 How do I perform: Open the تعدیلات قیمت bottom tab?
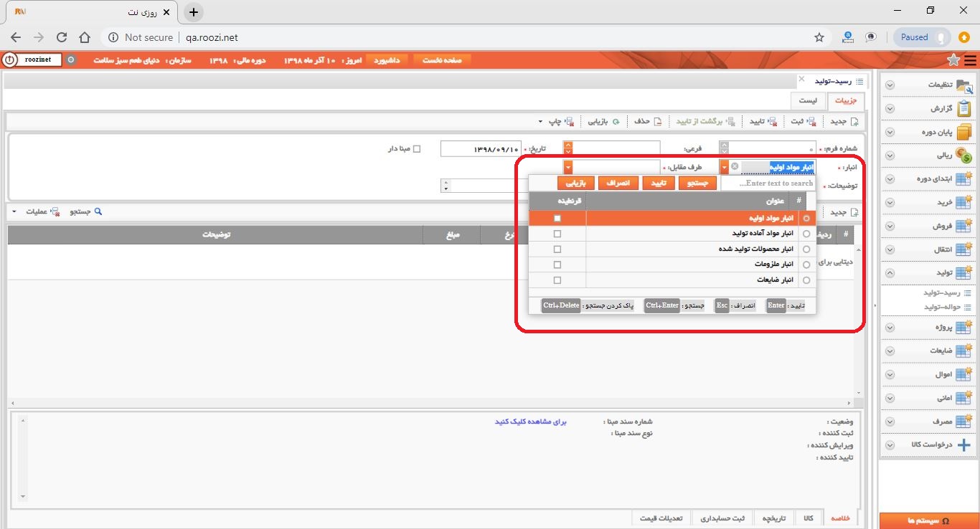663,518
